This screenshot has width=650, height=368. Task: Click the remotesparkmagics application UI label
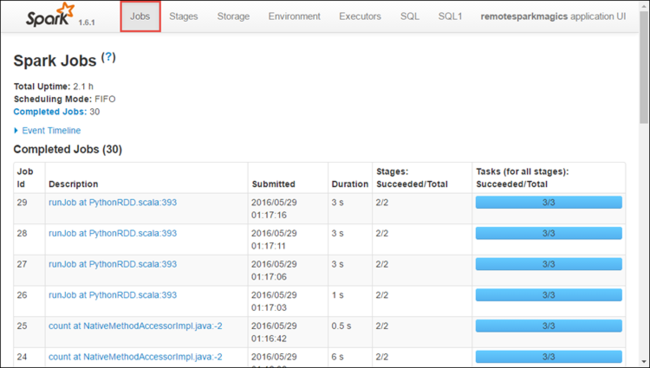pyautogui.click(x=553, y=17)
